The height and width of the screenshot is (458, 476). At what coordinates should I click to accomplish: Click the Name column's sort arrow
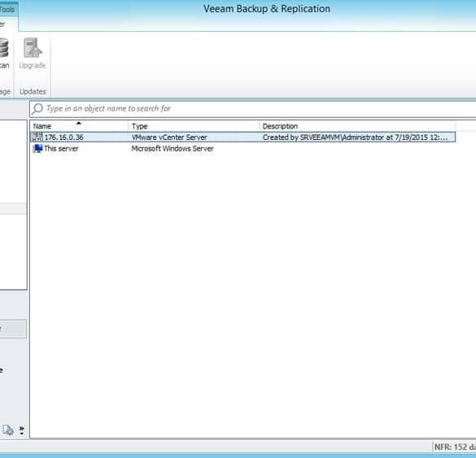click(79, 123)
